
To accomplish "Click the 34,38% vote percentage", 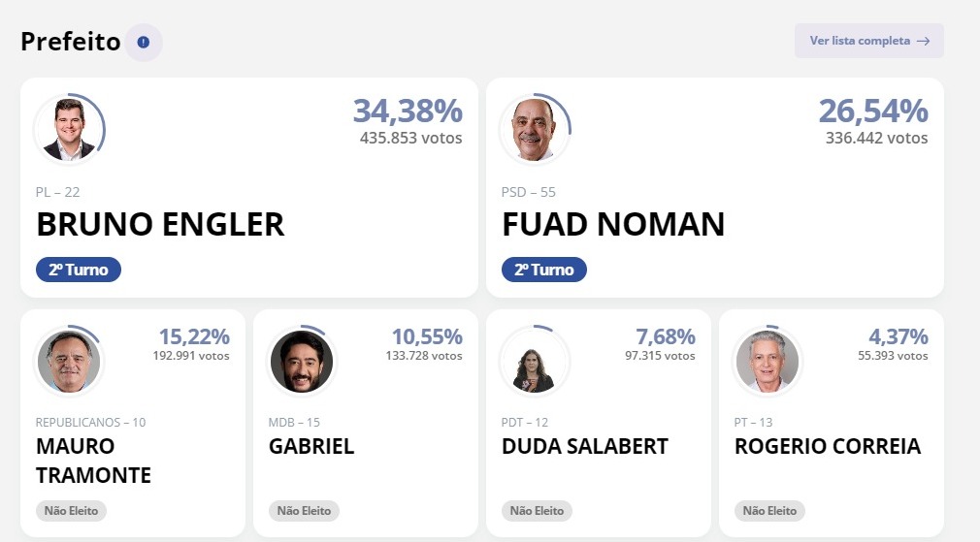I will pos(408,112).
